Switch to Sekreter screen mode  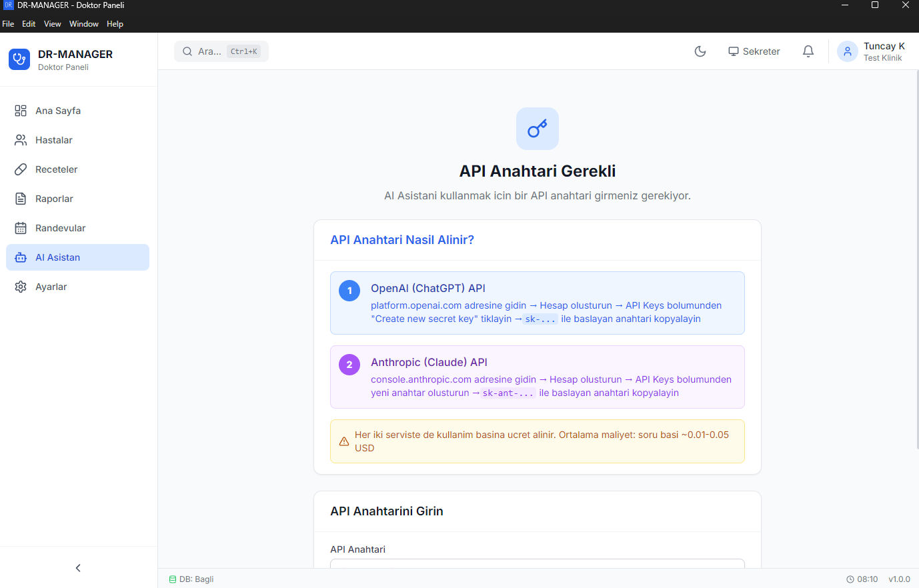754,51
